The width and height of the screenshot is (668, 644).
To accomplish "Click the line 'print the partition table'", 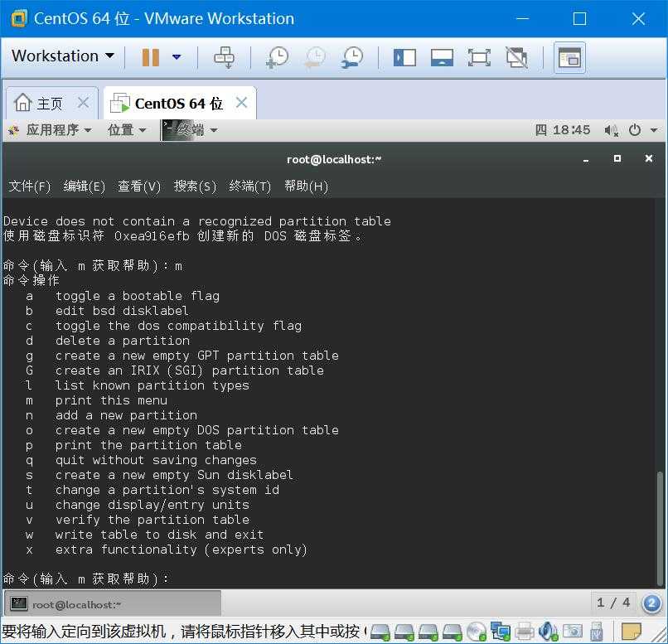I will tap(148, 445).
